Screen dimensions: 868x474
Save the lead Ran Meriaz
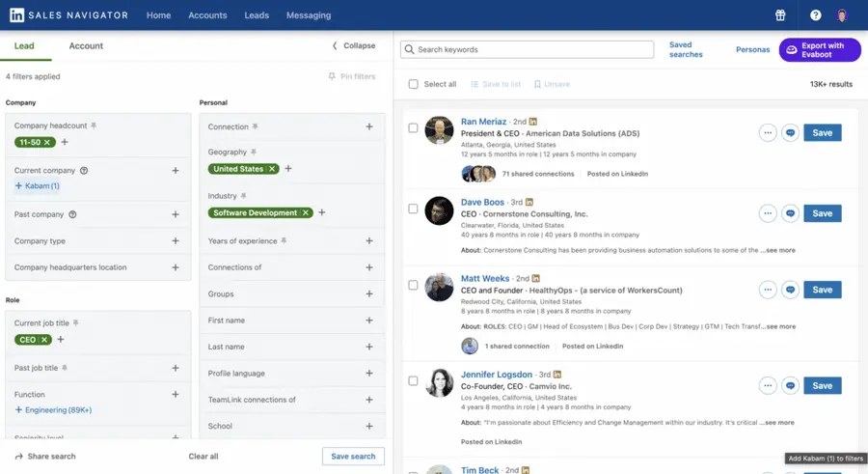[x=822, y=132]
